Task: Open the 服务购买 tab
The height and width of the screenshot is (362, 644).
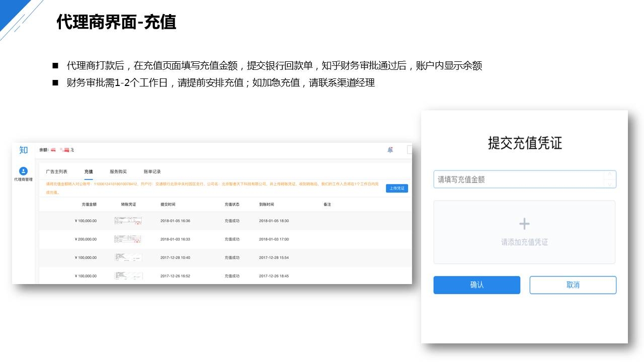Action: [x=118, y=172]
